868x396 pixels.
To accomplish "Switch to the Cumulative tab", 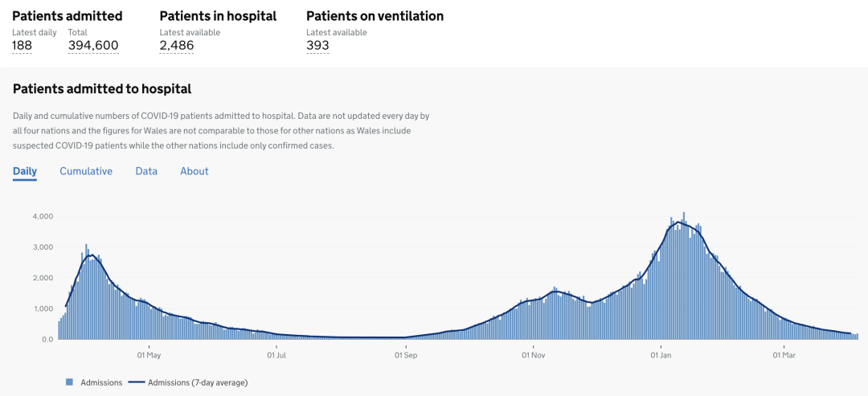I will [x=86, y=171].
